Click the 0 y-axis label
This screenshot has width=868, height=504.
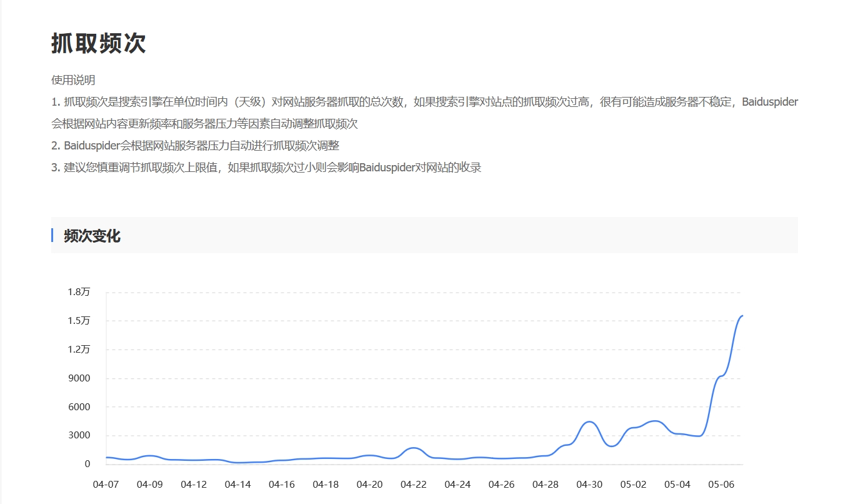coord(87,464)
